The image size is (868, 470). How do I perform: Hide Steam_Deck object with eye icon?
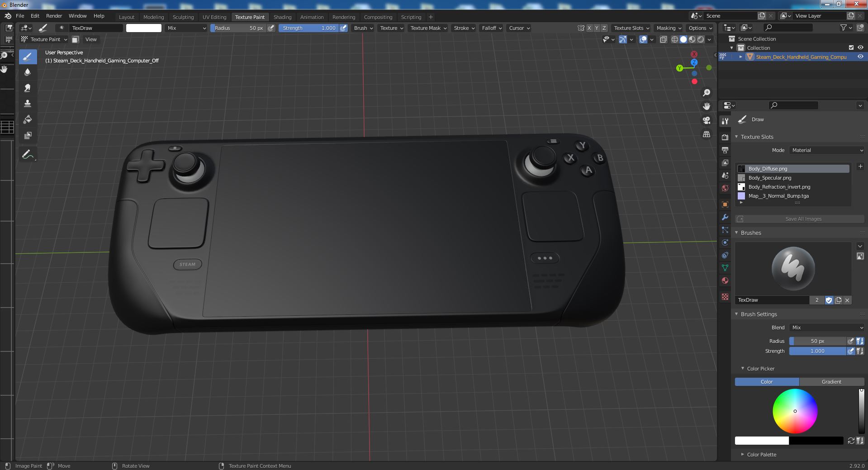tap(860, 57)
